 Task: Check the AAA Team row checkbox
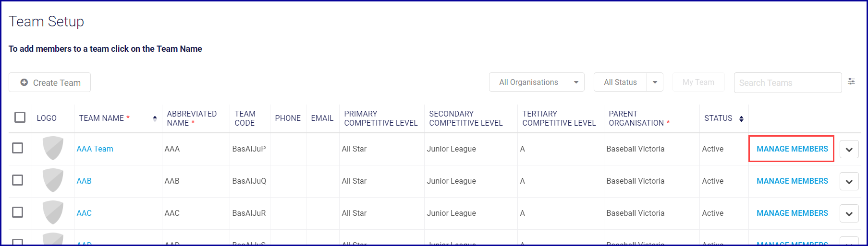[18, 148]
